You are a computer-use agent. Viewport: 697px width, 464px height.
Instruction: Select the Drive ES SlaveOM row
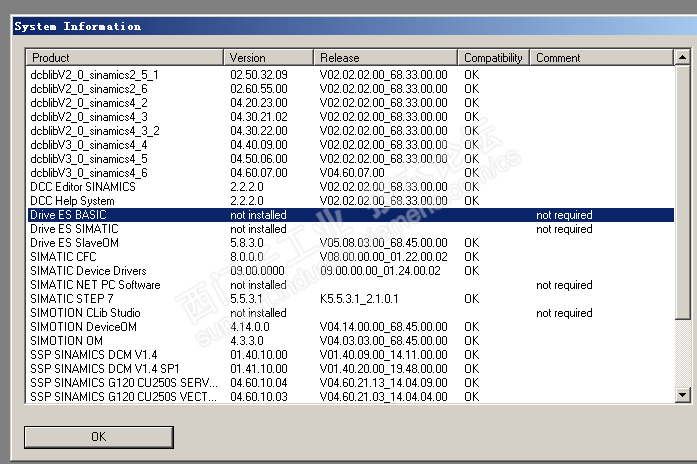(350, 243)
